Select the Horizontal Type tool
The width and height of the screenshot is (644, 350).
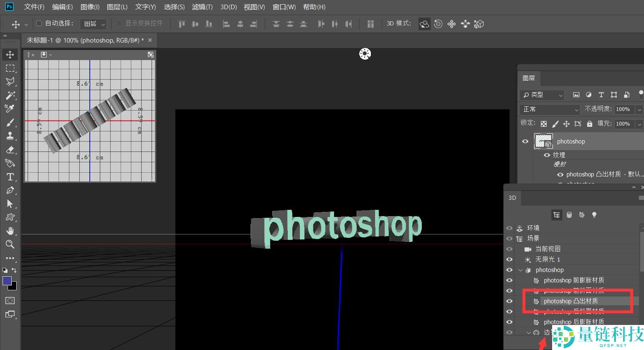pos(10,177)
